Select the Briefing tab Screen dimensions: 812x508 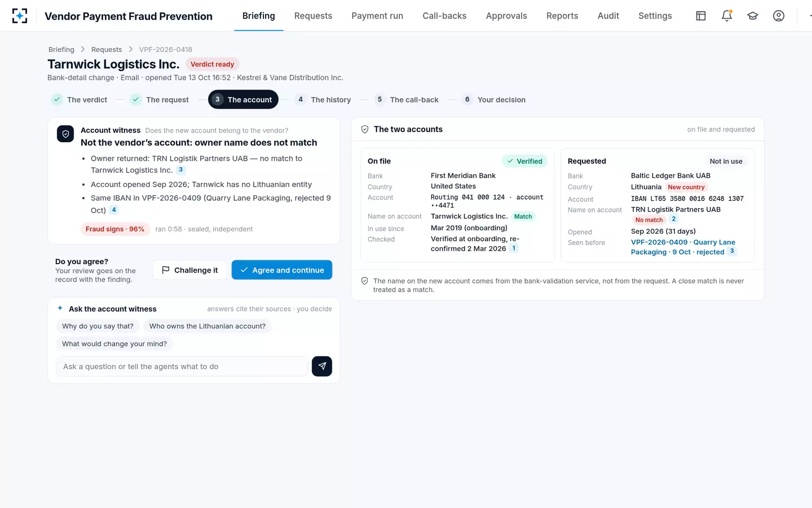[259, 16]
